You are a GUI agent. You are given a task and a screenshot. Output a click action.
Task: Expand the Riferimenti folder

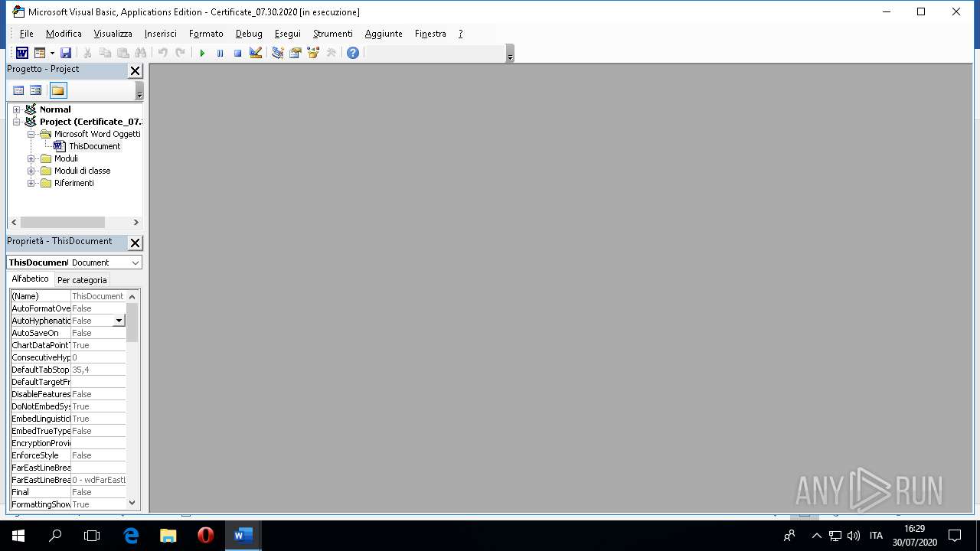pos(31,183)
